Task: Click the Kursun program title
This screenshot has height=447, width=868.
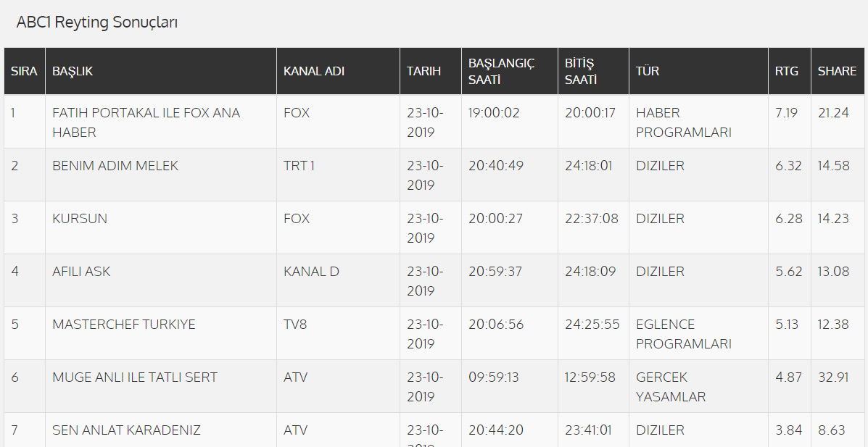Action: pos(80,219)
